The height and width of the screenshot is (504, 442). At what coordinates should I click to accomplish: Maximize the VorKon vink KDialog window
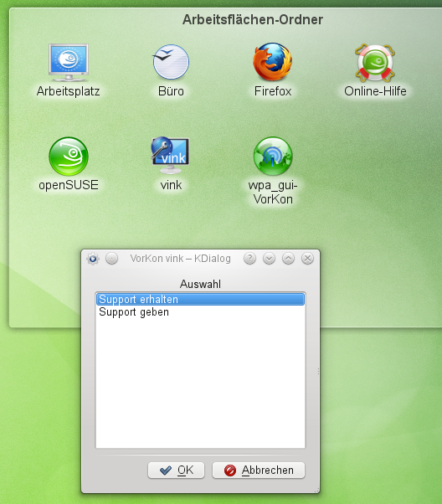(288, 258)
